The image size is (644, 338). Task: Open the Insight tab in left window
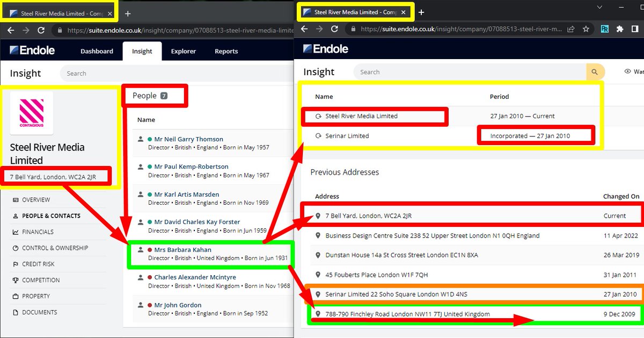tap(142, 51)
